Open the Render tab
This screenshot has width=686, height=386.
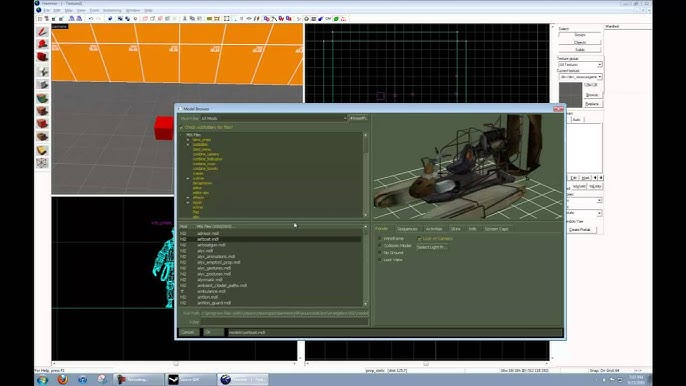pyautogui.click(x=382, y=229)
